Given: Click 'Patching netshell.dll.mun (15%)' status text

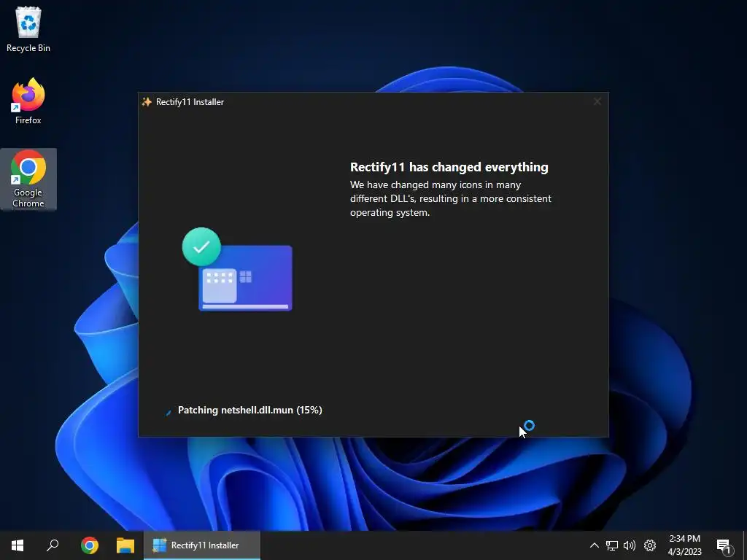Looking at the screenshot, I should pos(249,410).
